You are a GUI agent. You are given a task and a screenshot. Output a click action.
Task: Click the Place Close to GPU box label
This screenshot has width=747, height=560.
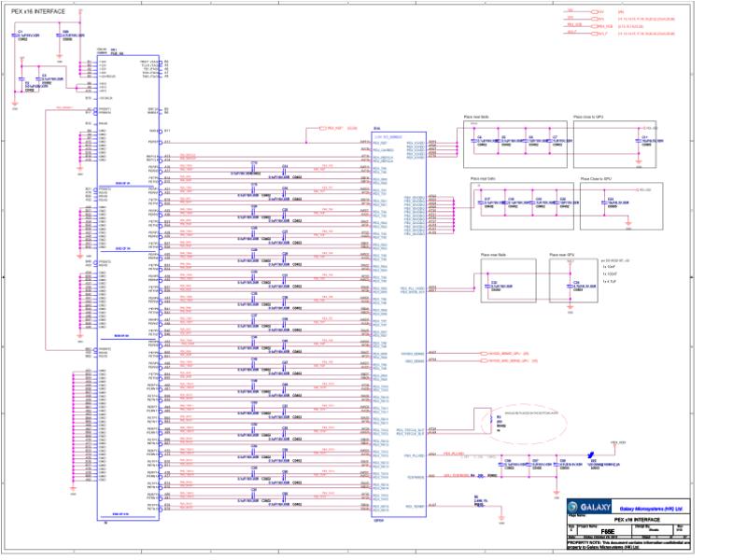[596, 179]
